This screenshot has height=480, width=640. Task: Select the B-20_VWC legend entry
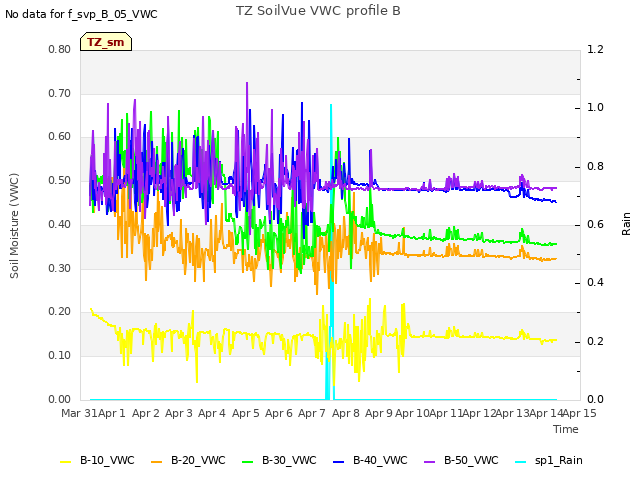coord(188,460)
